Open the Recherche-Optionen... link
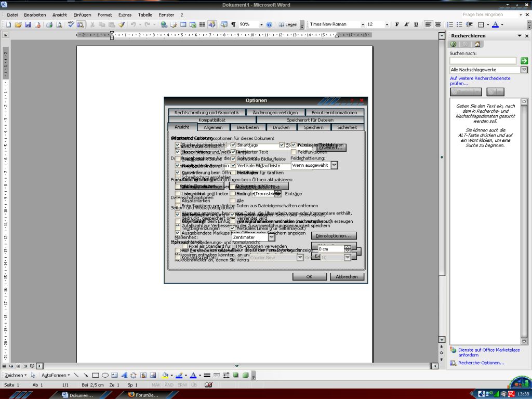532x399 pixels. [x=481, y=363]
